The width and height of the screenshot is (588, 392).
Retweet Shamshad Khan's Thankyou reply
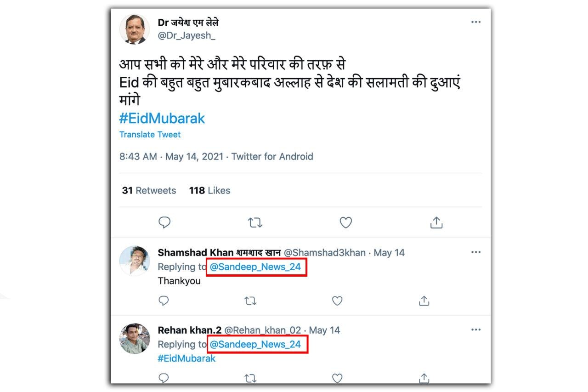pyautogui.click(x=250, y=301)
